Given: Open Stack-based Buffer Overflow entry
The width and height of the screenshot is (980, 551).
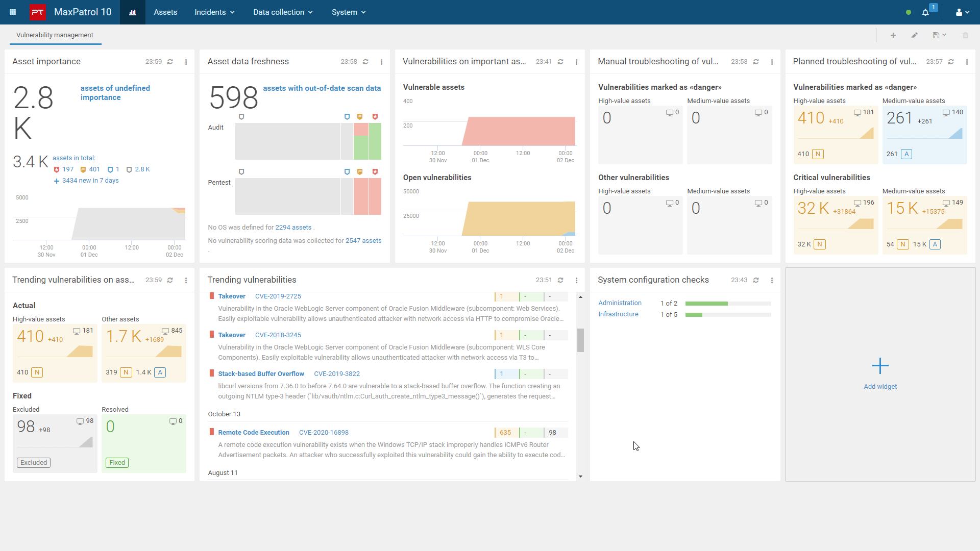Looking at the screenshot, I should point(261,374).
